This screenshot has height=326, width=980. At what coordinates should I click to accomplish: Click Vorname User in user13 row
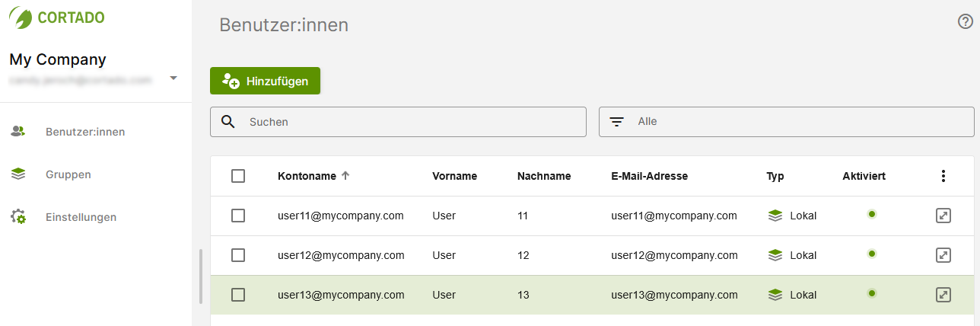pyautogui.click(x=444, y=295)
